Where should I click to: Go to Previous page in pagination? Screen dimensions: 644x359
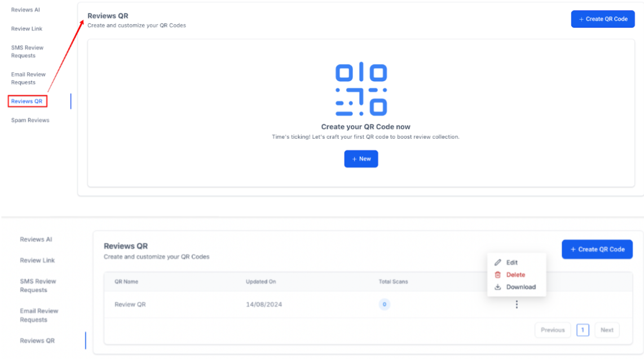[553, 330]
